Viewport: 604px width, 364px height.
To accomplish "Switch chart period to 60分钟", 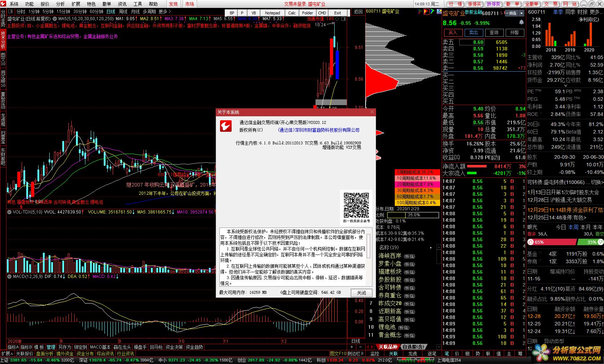I will pos(96,12).
